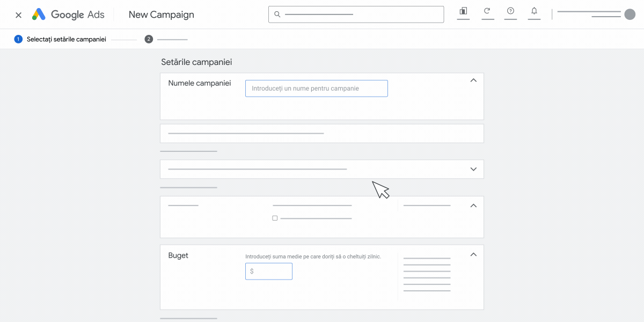The height and width of the screenshot is (322, 644).
Task: Click the 'Setările campaniei' heading
Action: tap(196, 62)
